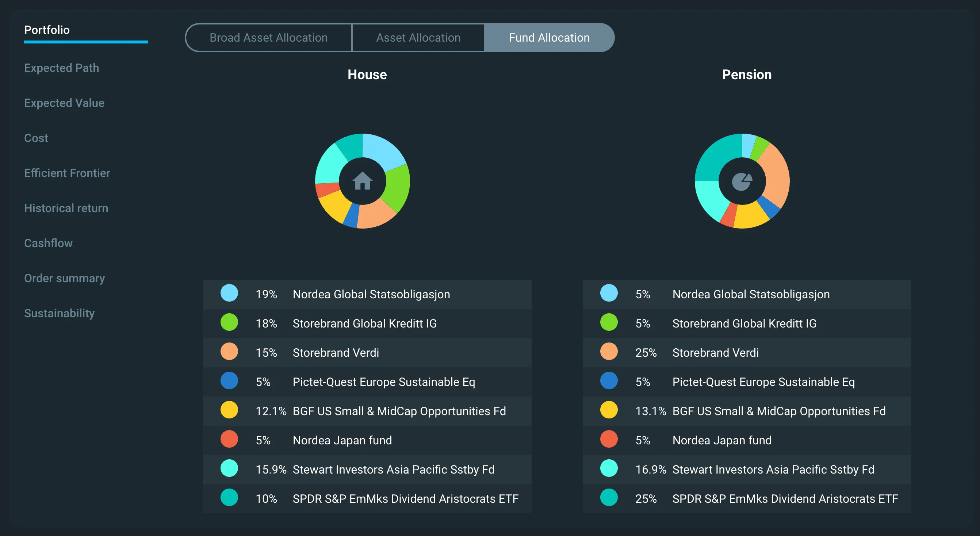Image resolution: width=980 pixels, height=536 pixels.
Task: Click House aqua Stewart Investors swatch
Action: coord(229,468)
